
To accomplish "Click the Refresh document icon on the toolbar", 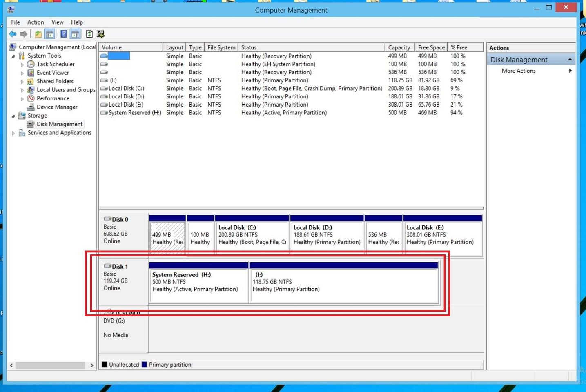I will (89, 34).
